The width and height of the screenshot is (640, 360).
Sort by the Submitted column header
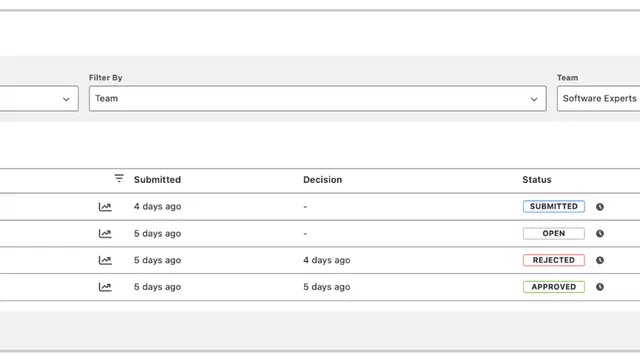pyautogui.click(x=157, y=180)
